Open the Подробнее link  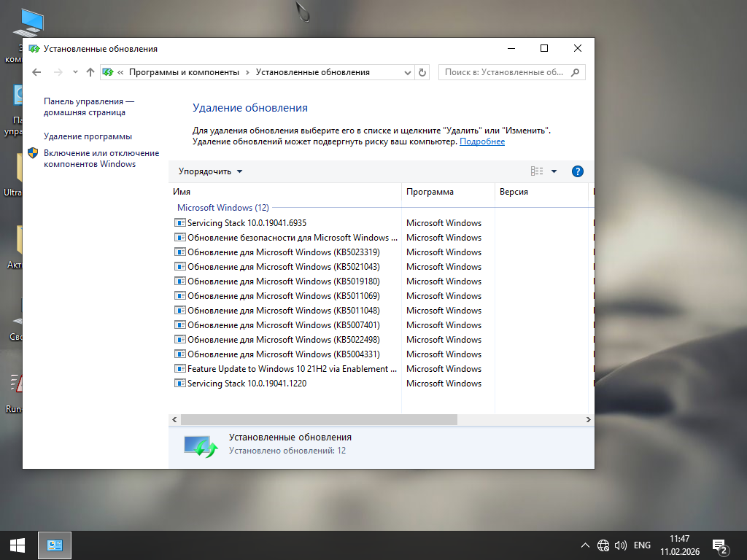pyautogui.click(x=481, y=141)
